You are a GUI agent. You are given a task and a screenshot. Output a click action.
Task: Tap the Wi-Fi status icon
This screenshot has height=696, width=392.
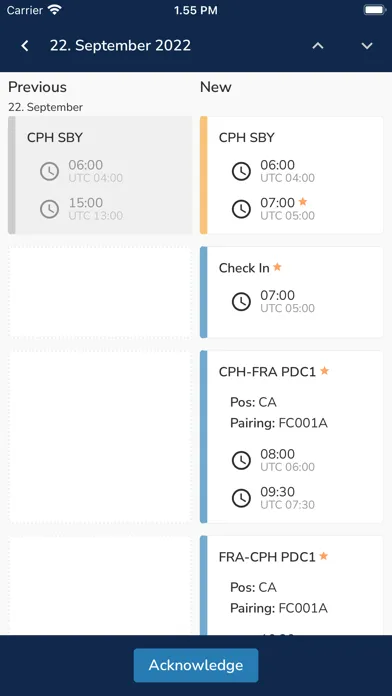(x=55, y=10)
